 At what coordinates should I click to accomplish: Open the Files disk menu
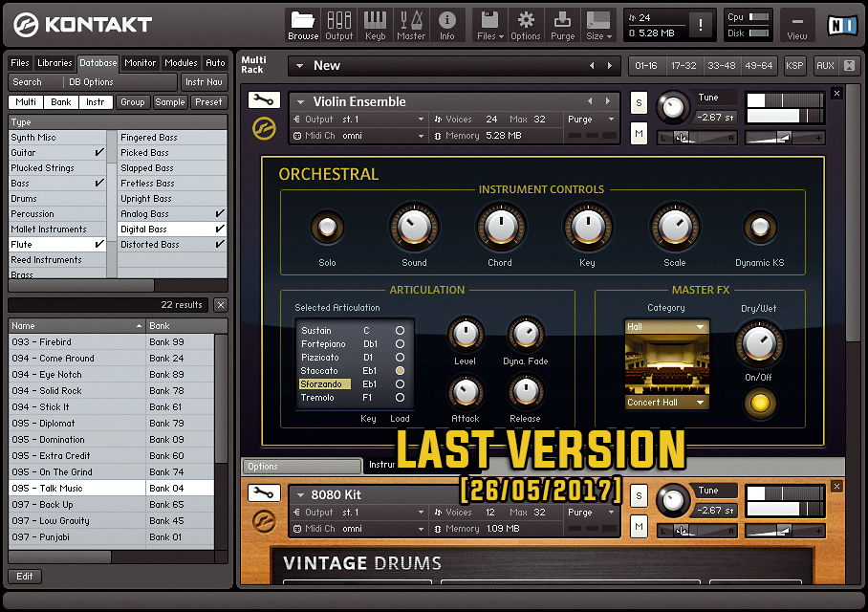point(489,26)
